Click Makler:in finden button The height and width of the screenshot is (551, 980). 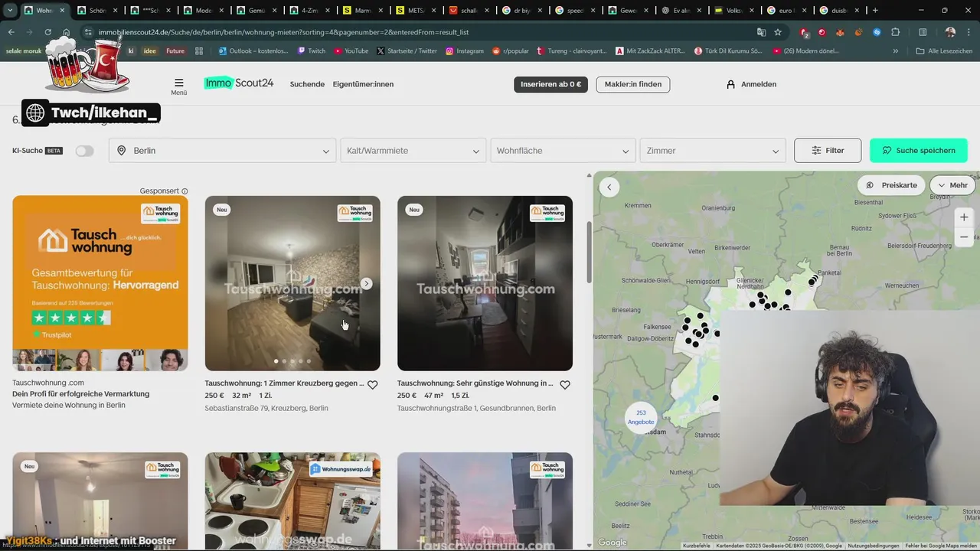633,84
